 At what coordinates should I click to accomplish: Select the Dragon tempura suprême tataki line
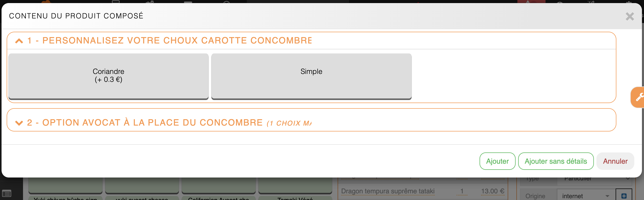pyautogui.click(x=388, y=191)
